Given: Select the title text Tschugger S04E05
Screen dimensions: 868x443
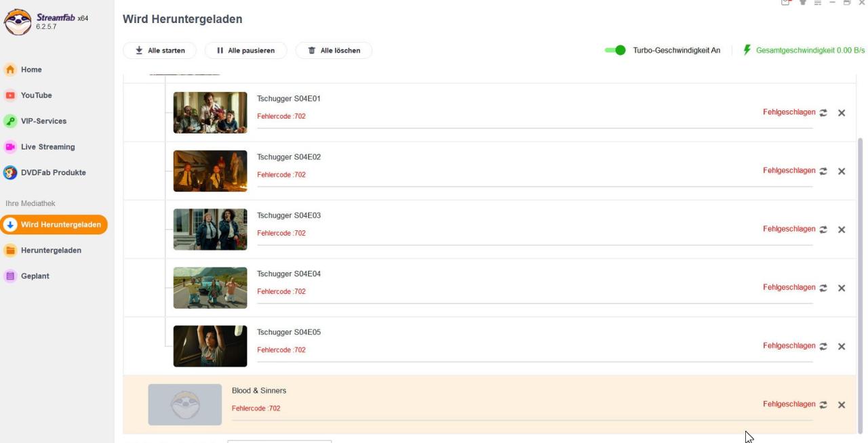Looking at the screenshot, I should [289, 332].
